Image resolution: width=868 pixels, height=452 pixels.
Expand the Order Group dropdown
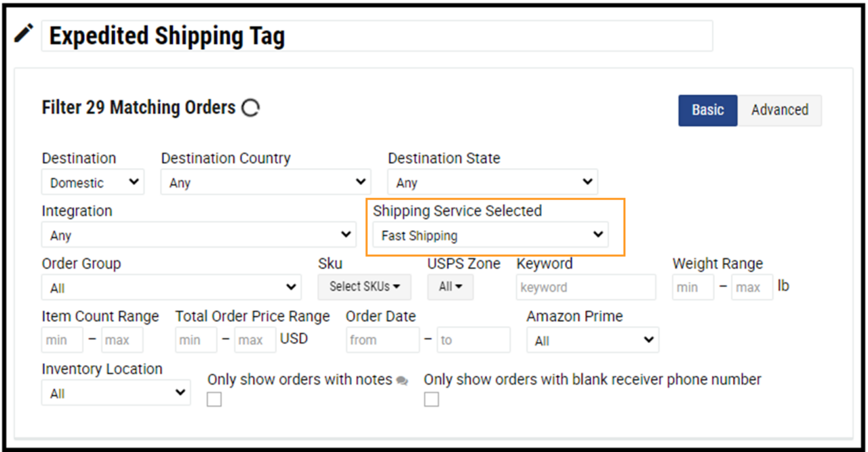pyautogui.click(x=171, y=287)
